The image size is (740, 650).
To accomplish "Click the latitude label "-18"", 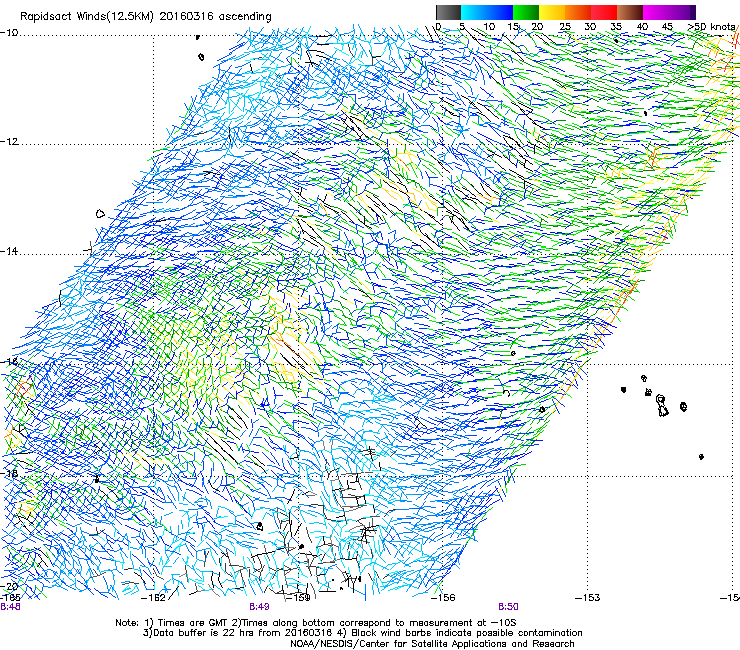I will click(9, 473).
